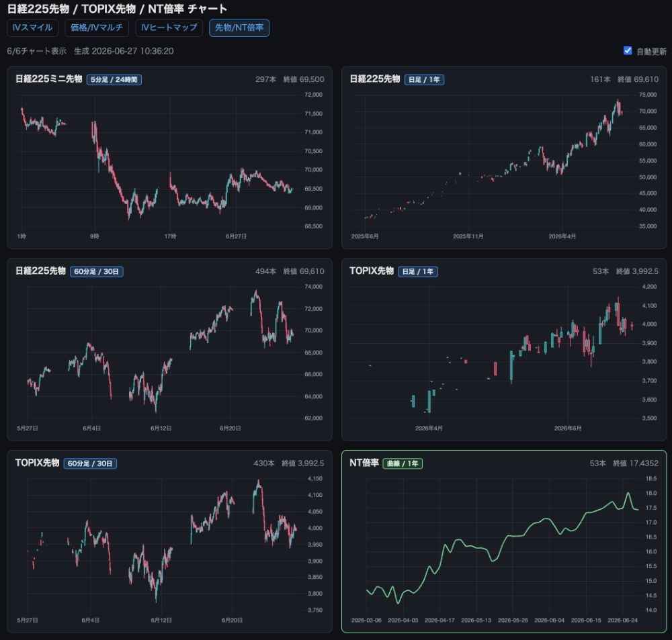Click the 4,200 price axis label

(x=649, y=287)
